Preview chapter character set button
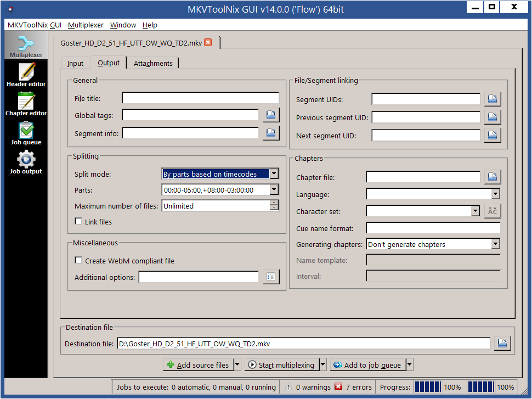 click(x=493, y=211)
